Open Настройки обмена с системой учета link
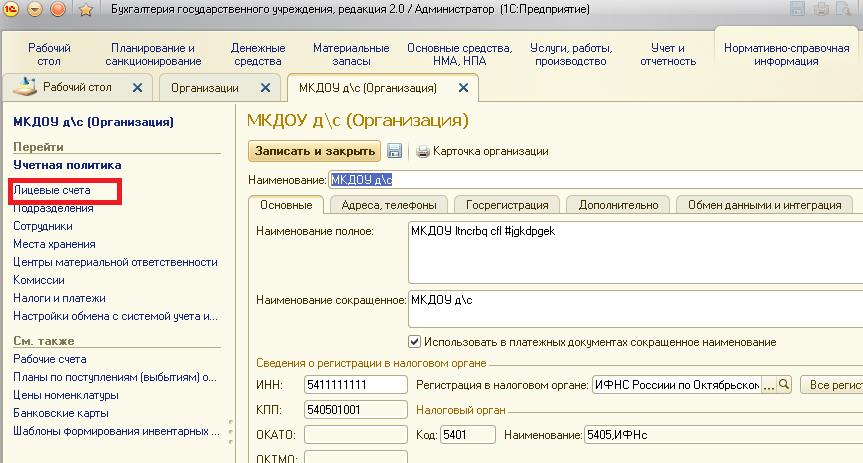Viewport: 863px width, 463px height. click(115, 316)
